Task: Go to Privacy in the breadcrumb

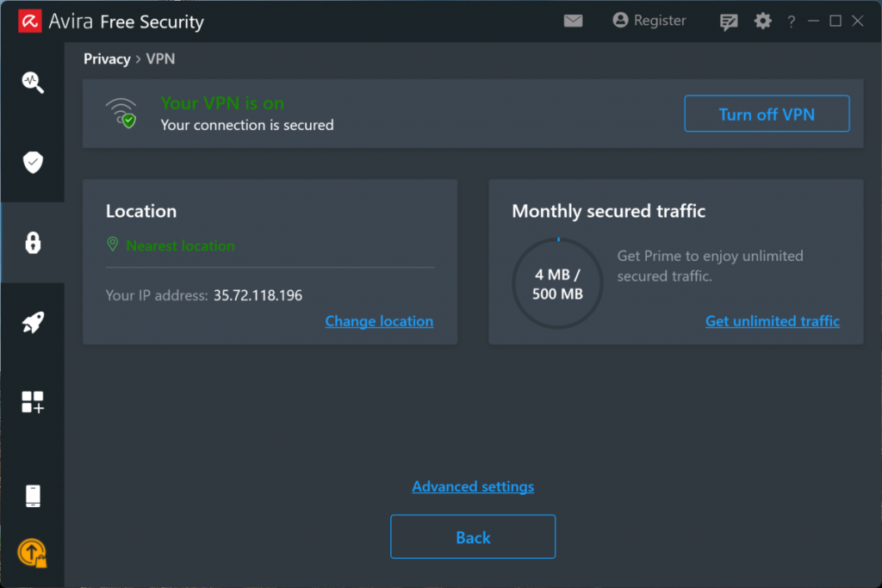Action: [x=107, y=59]
